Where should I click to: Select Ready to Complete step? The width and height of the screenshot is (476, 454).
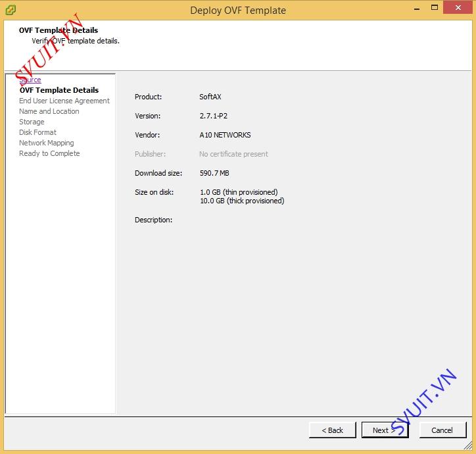point(49,153)
